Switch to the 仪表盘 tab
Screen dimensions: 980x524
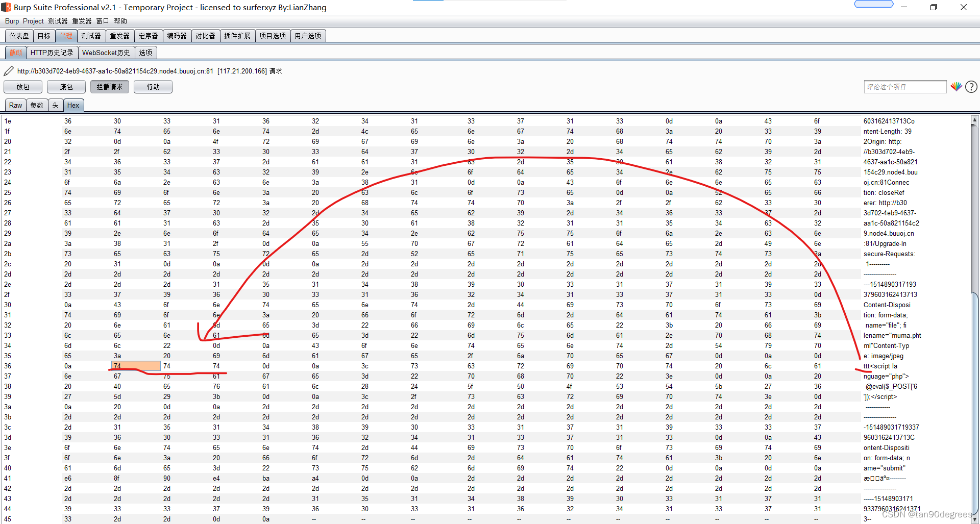coord(19,36)
